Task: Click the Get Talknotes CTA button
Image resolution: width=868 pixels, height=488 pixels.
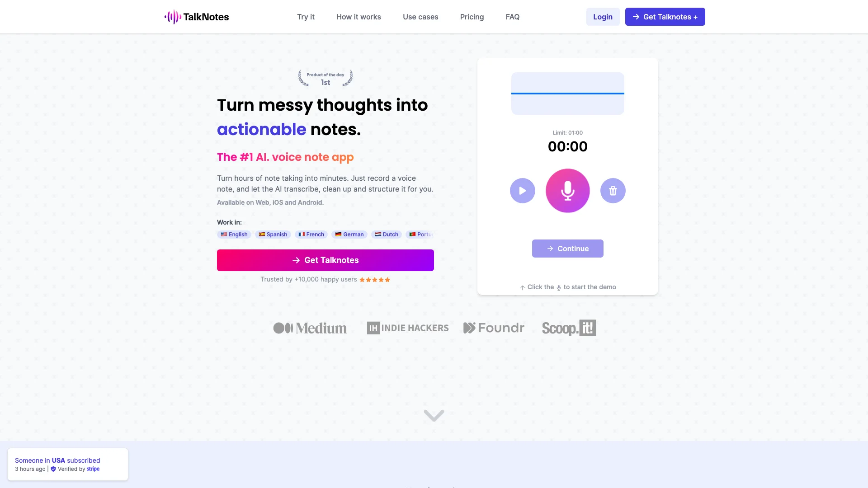Action: (325, 260)
